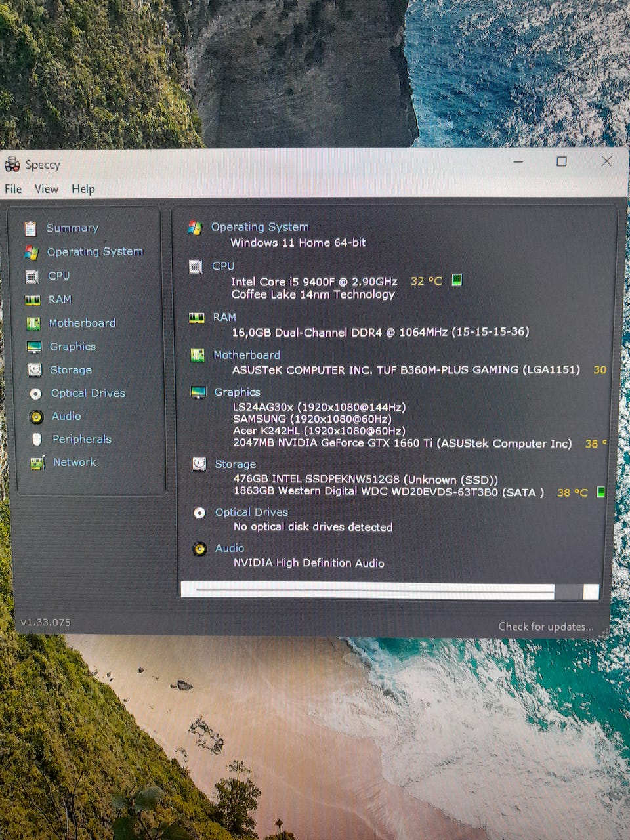Maximize the Speccy window
Screen dimensions: 630x840
[x=562, y=161]
